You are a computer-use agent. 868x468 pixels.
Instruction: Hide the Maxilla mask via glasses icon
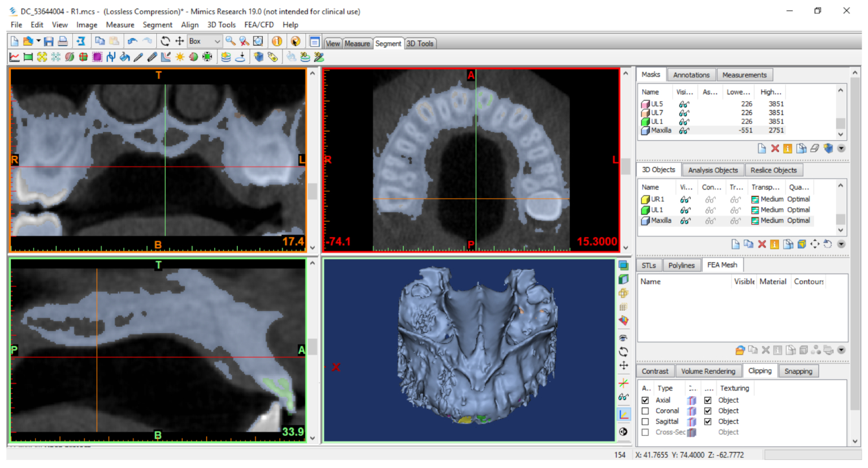tap(684, 131)
